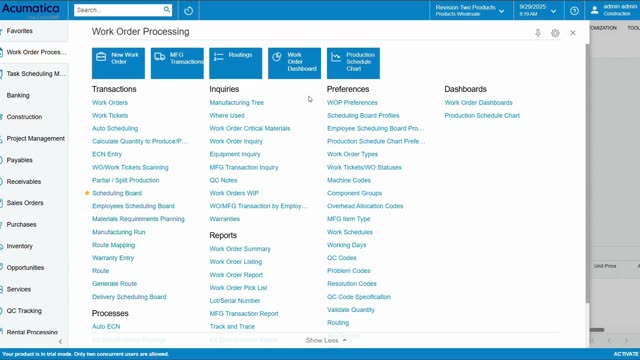Image resolution: width=640 pixels, height=360 pixels.
Task: Open the QC Notes link
Action: coord(223,180)
